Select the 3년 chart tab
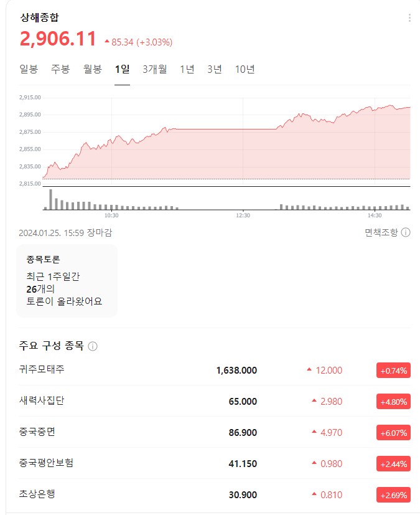This screenshot has width=420, height=515. tap(214, 69)
